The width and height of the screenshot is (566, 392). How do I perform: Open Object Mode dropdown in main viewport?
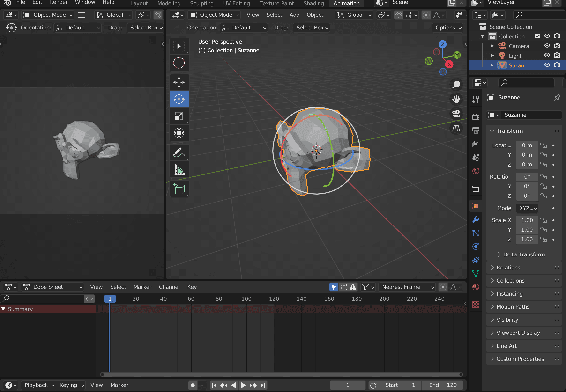(214, 15)
